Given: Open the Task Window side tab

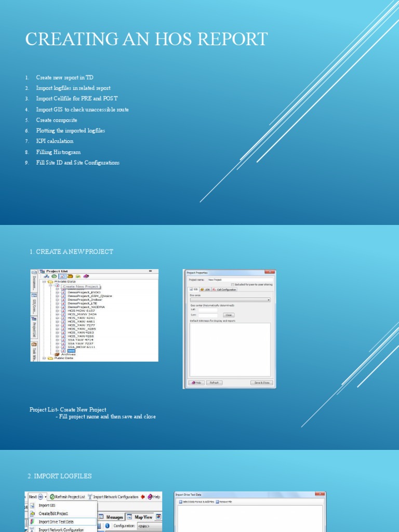Looking at the screenshot, I should (34, 351).
